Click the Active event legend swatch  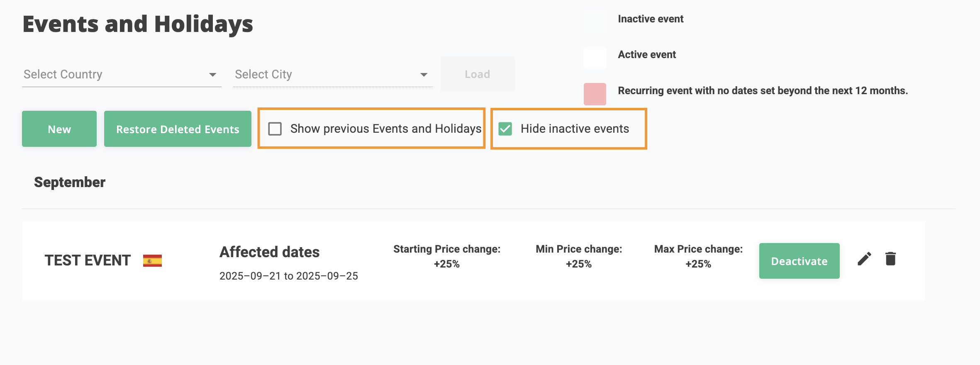point(595,58)
